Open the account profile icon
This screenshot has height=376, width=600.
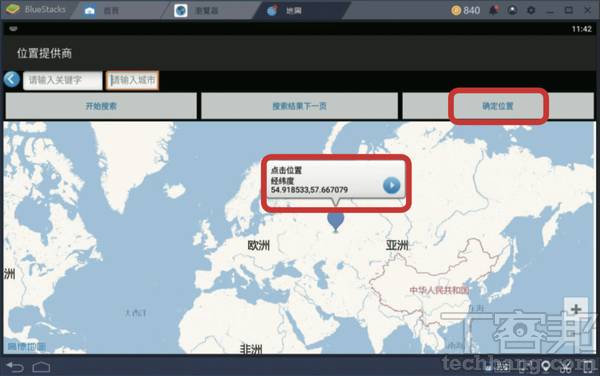click(512, 10)
